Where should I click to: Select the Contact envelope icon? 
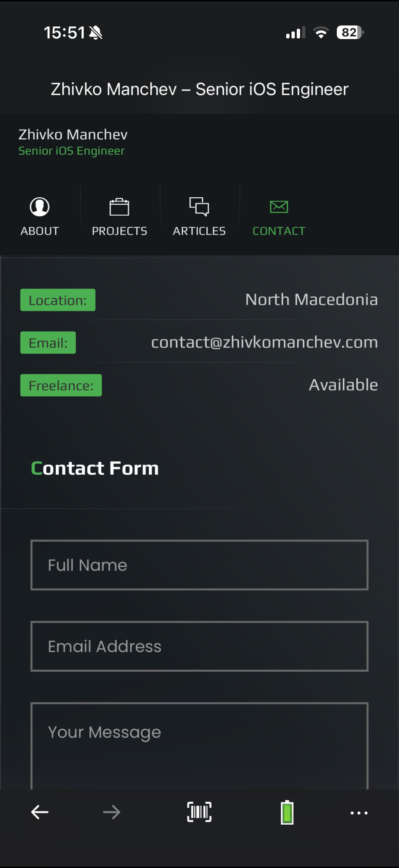pos(279,206)
